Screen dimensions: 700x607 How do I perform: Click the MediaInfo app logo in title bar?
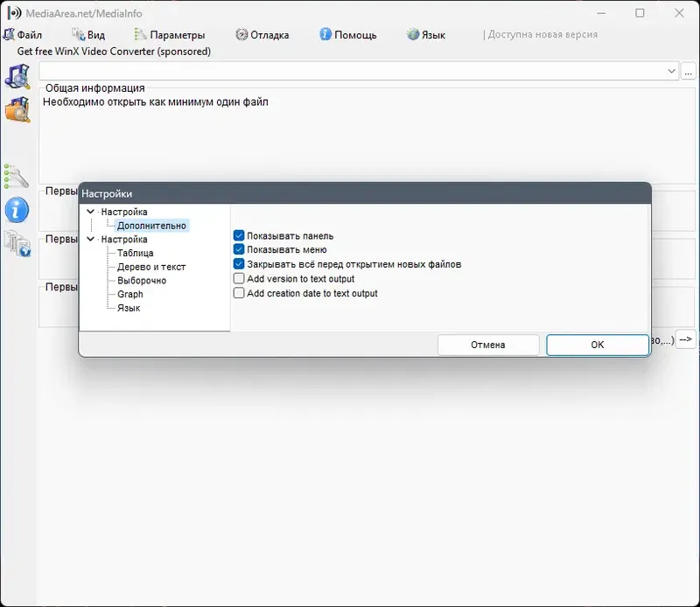point(14,13)
